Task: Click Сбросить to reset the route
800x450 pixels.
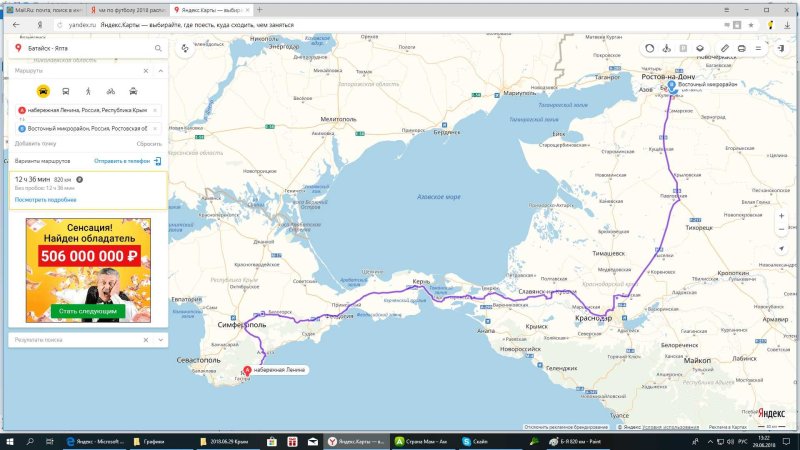Action: [149, 144]
